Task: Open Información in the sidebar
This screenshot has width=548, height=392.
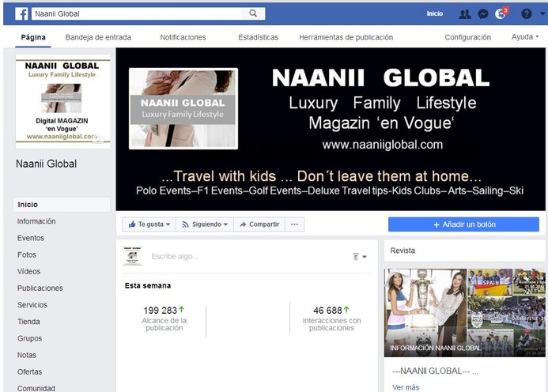Action: pyautogui.click(x=36, y=221)
